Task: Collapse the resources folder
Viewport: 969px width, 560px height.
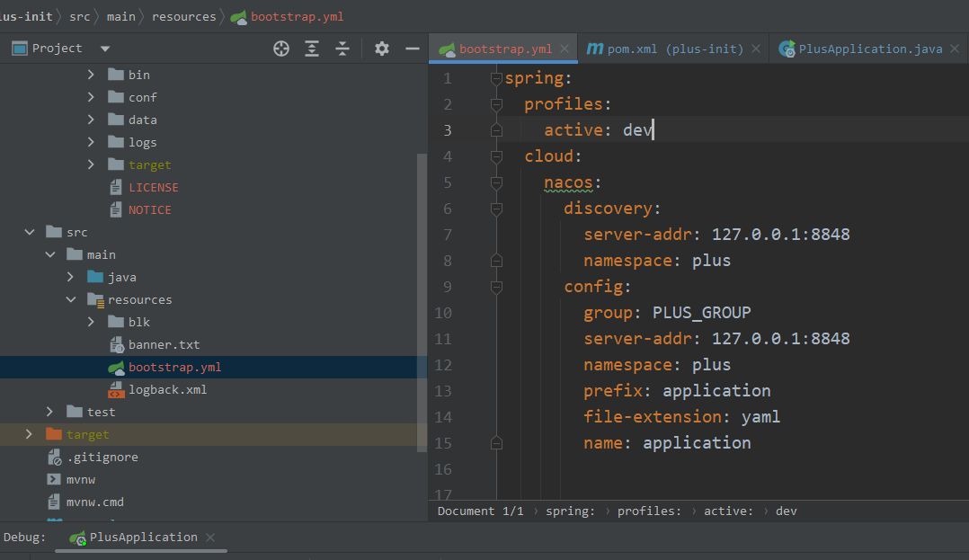Action: [x=71, y=300]
